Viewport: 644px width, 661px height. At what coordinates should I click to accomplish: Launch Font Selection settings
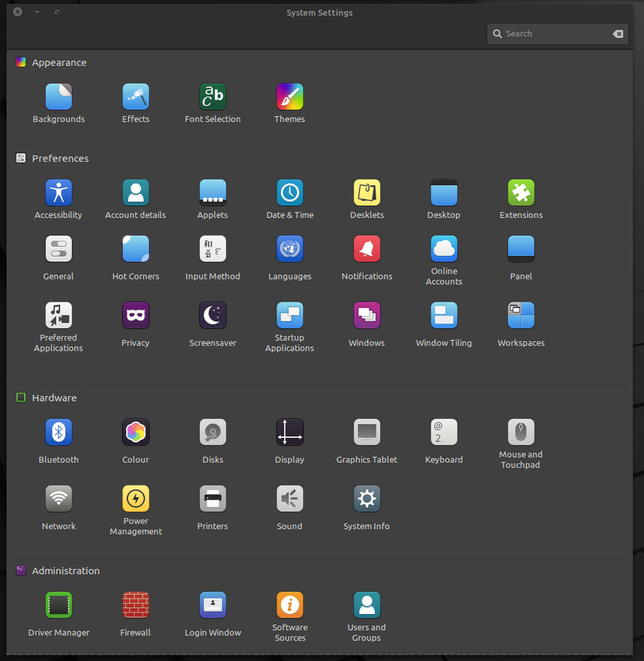tap(213, 97)
